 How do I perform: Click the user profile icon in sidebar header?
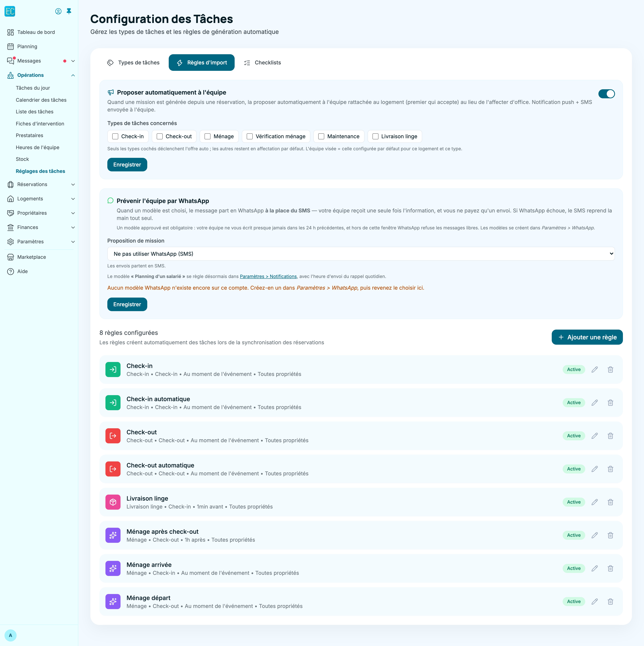tap(58, 11)
